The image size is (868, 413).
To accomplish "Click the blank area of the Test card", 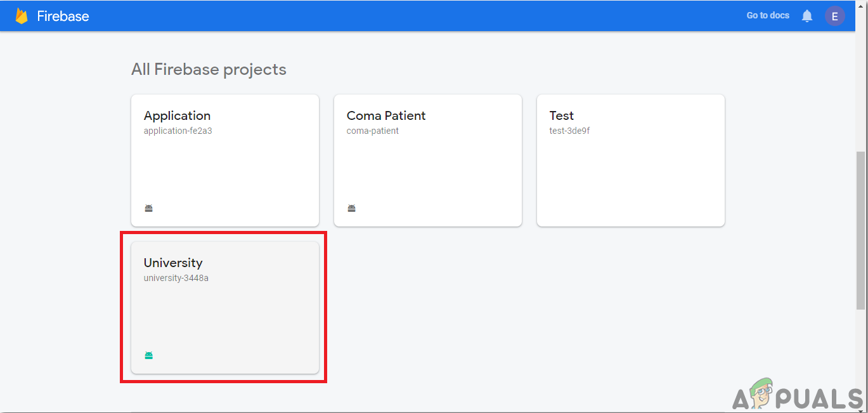I will [630, 181].
